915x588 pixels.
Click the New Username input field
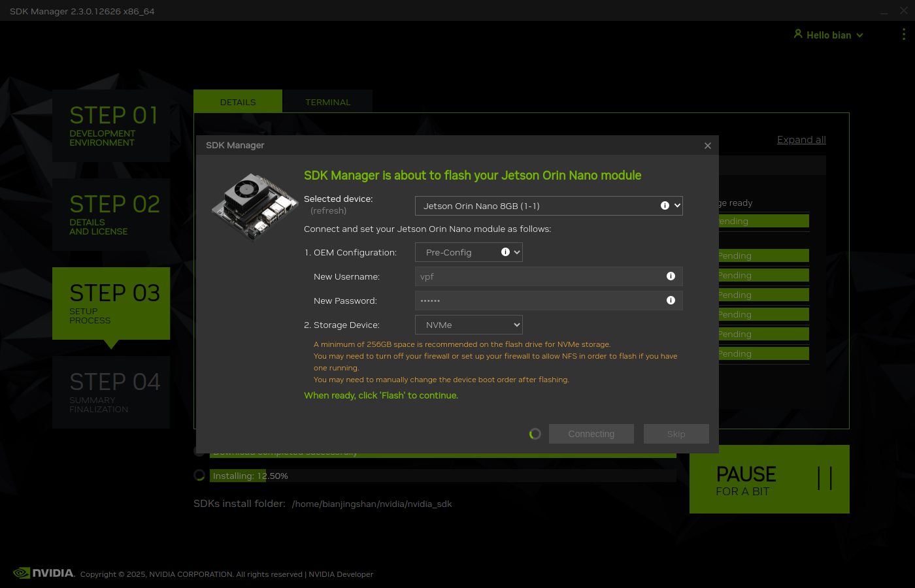click(549, 276)
